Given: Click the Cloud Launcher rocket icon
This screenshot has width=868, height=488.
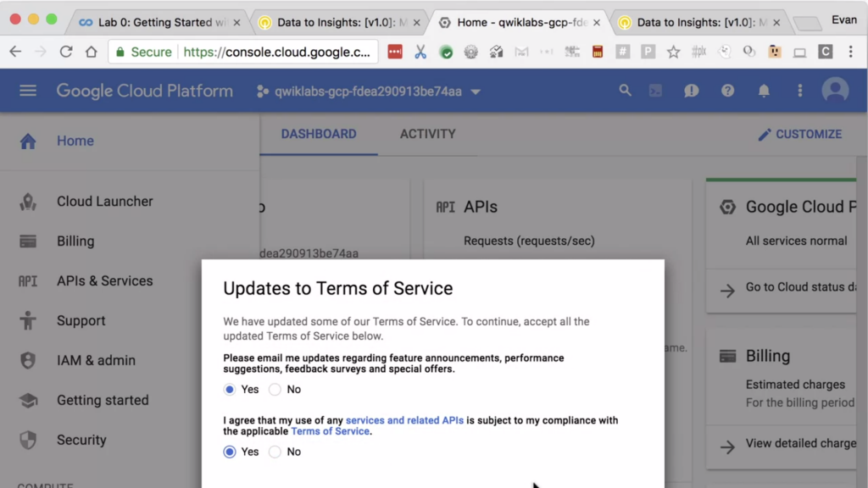Looking at the screenshot, I should click(x=28, y=202).
